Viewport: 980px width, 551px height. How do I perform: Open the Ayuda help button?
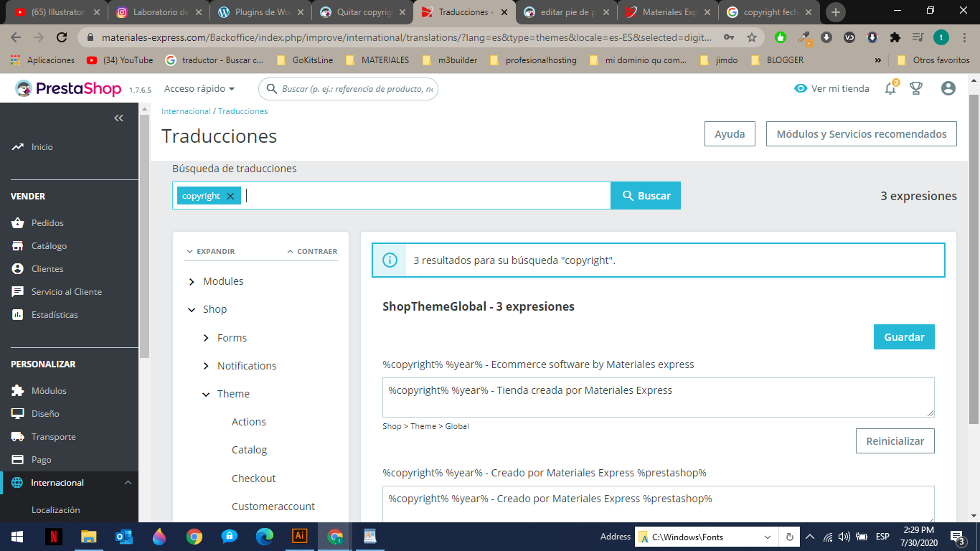point(730,134)
